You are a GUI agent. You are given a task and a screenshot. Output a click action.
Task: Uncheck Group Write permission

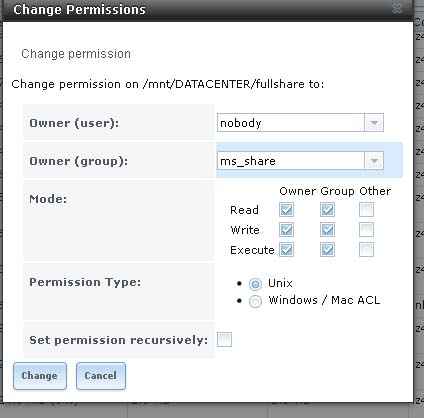click(327, 230)
